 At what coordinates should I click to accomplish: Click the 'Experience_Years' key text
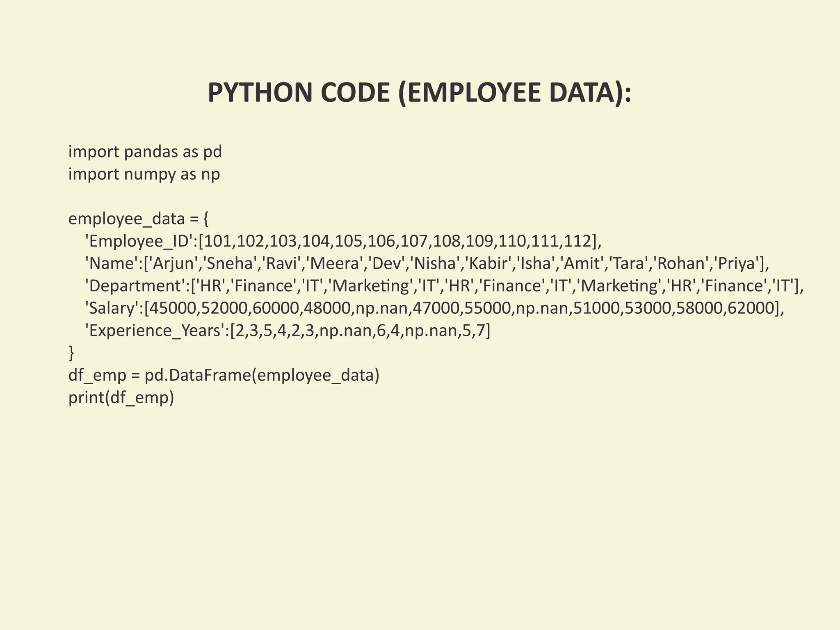pyautogui.click(x=155, y=331)
